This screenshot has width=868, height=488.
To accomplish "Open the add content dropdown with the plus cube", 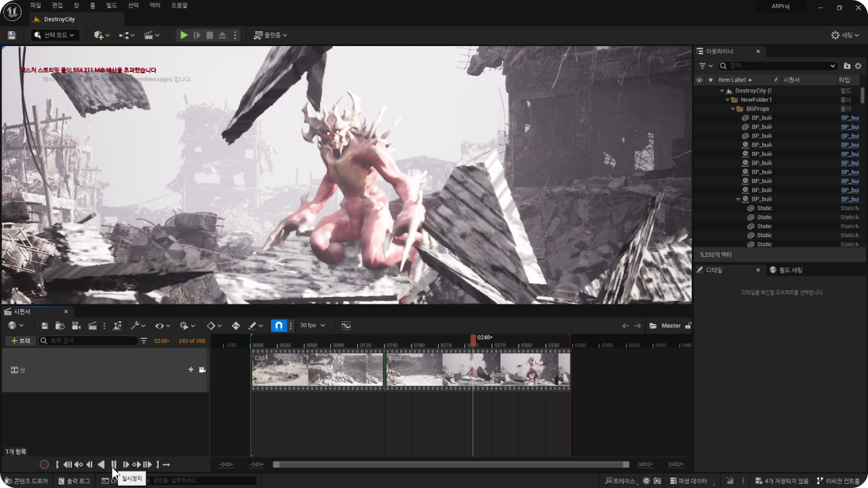I will pos(100,35).
